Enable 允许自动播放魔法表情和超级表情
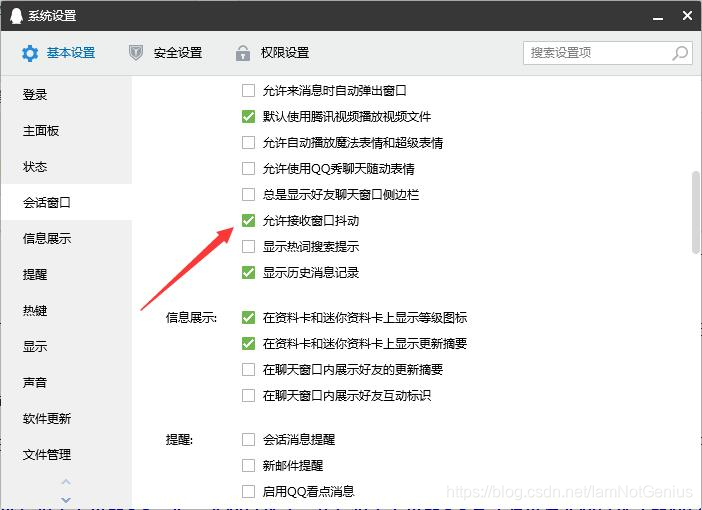 248,143
